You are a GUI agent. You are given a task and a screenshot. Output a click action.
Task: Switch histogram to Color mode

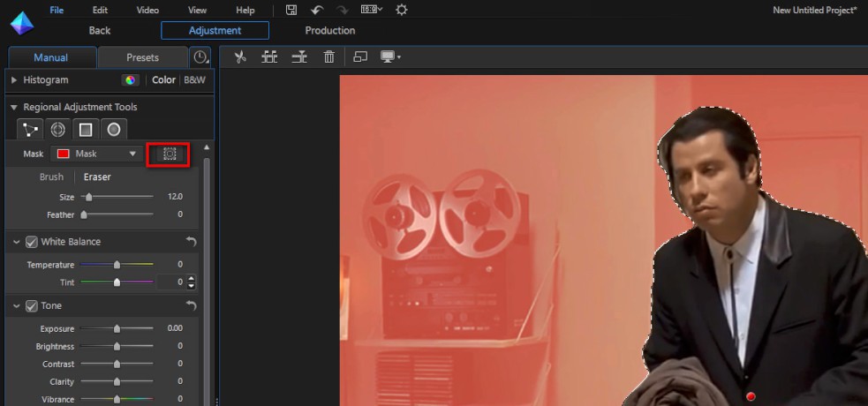tap(164, 80)
